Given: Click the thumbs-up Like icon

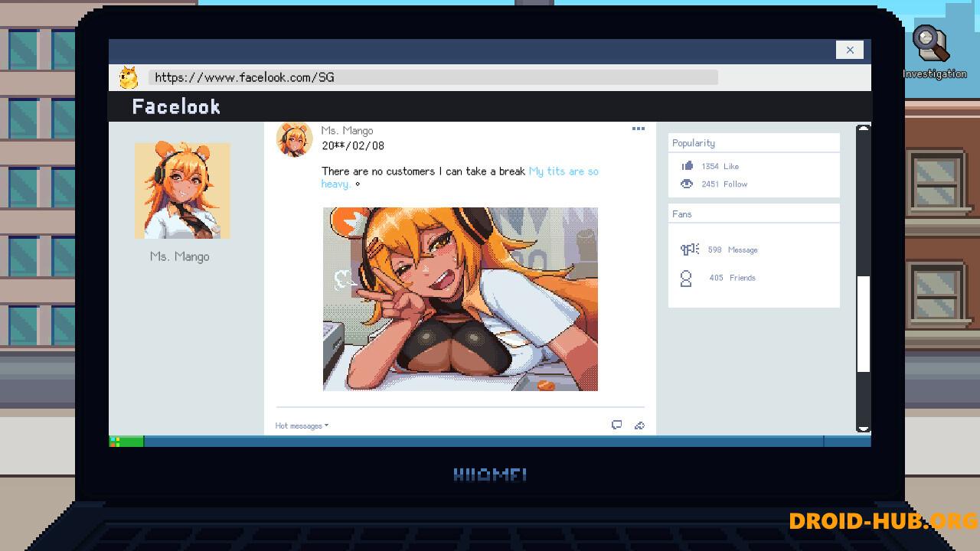Looking at the screenshot, I should point(687,165).
